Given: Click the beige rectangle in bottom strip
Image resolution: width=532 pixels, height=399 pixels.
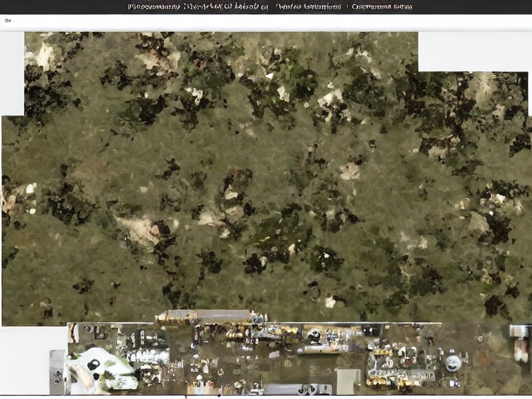Looking at the screenshot, I should coord(348,381).
